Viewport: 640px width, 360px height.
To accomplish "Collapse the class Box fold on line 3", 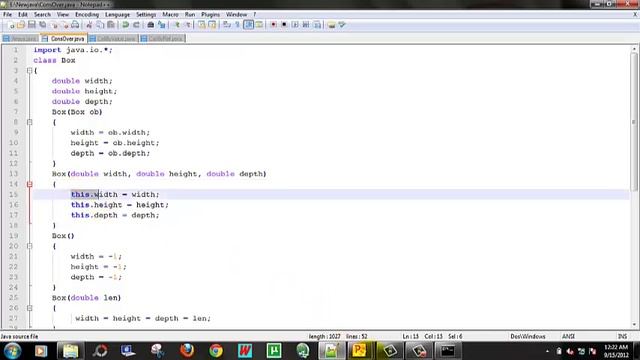I will [29, 71].
